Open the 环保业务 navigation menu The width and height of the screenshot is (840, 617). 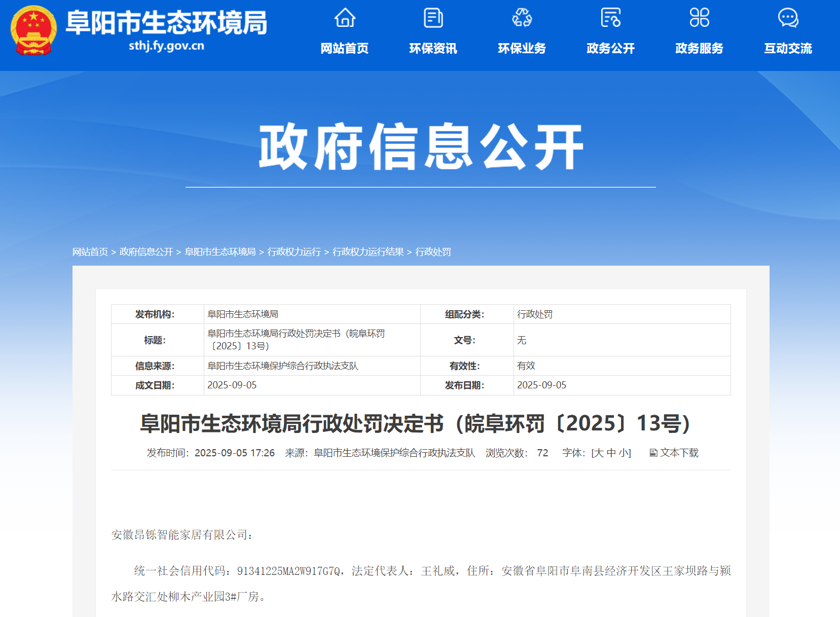(522, 48)
